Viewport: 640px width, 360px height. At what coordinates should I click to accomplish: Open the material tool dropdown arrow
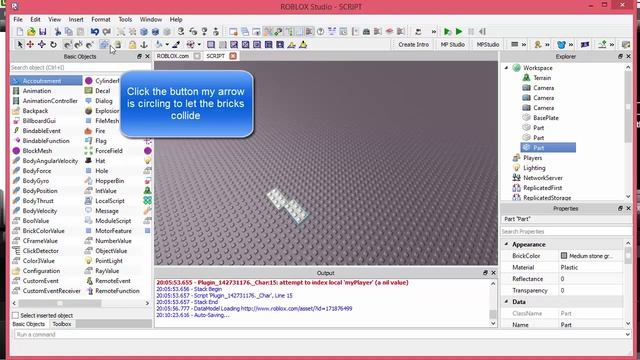(199, 44)
